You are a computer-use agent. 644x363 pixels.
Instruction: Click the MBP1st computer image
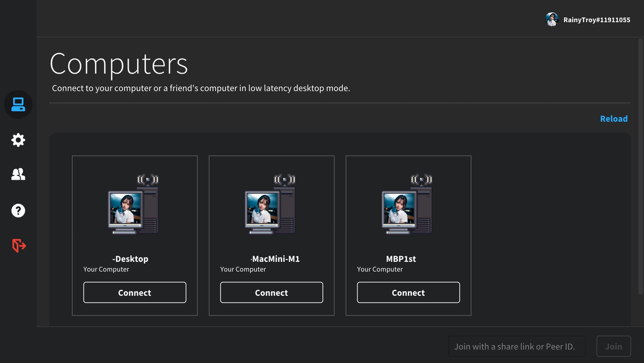[407, 204]
